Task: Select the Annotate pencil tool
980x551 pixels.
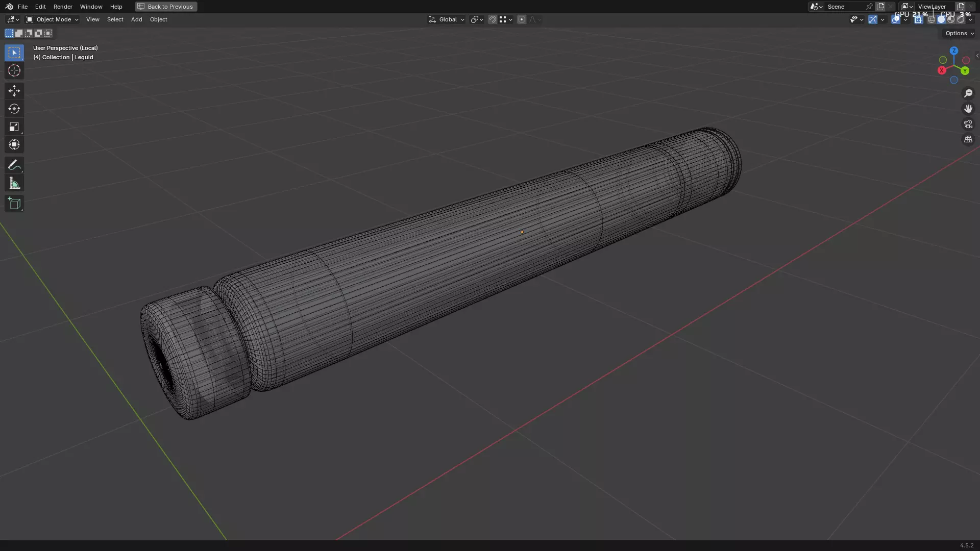Action: coord(14,165)
